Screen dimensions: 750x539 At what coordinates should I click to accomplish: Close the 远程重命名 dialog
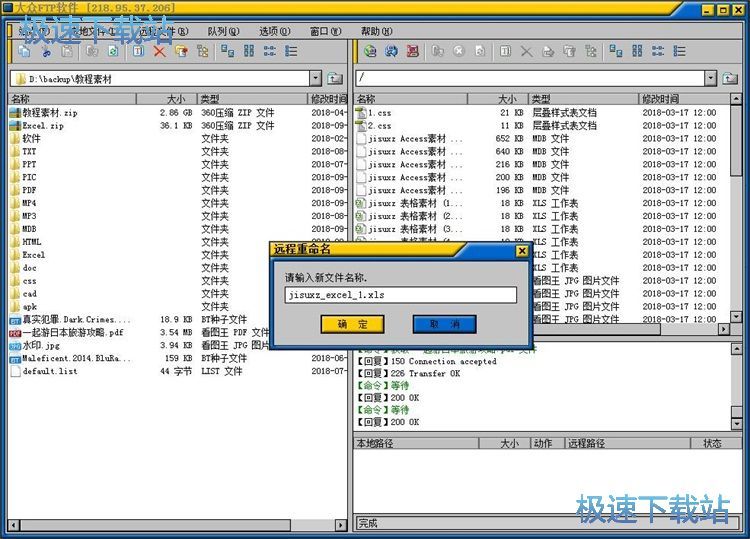pos(522,251)
